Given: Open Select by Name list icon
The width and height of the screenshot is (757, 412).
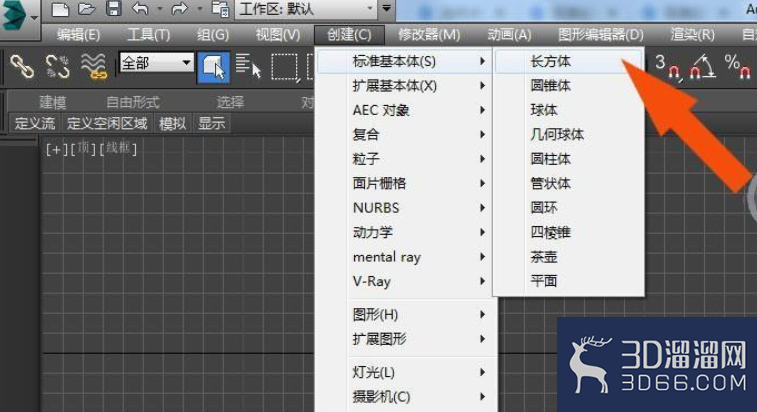Looking at the screenshot, I should [x=248, y=66].
